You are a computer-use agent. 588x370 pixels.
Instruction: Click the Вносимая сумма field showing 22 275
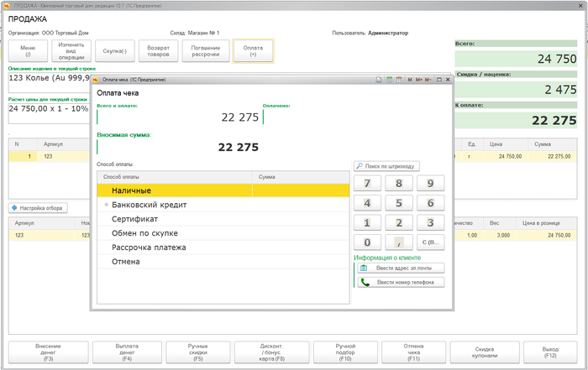[x=178, y=147]
